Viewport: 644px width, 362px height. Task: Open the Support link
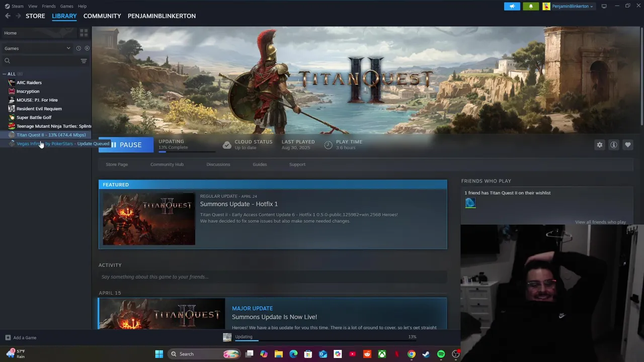click(297, 164)
